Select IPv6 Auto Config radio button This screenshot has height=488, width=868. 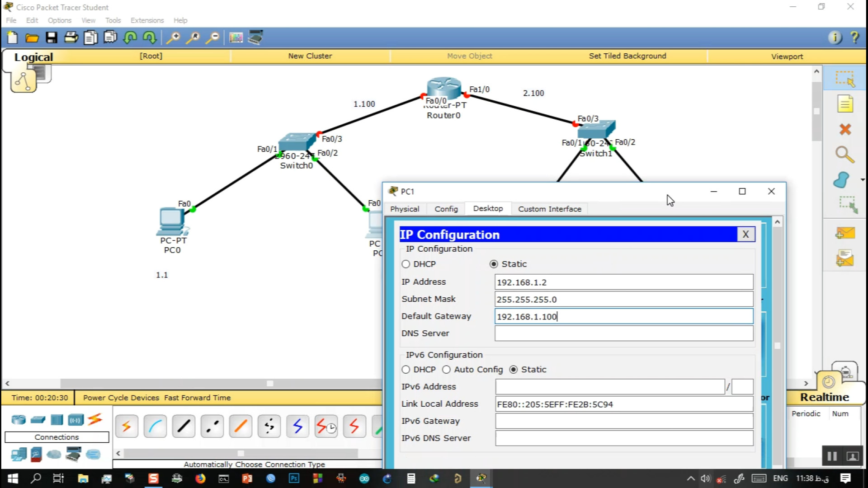pyautogui.click(x=446, y=370)
